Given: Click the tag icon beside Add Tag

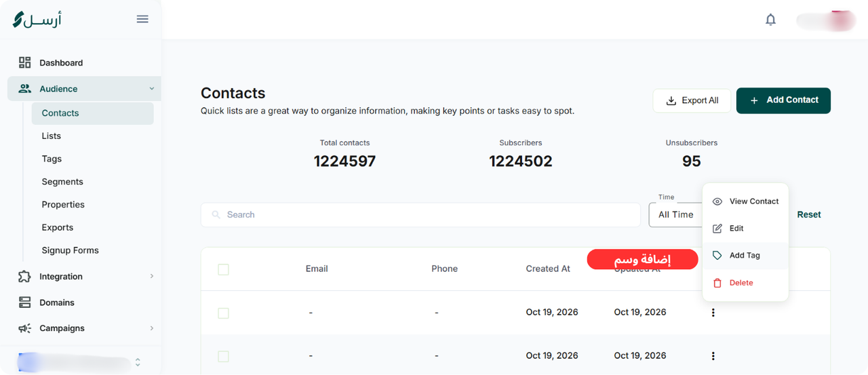Looking at the screenshot, I should 717,256.
